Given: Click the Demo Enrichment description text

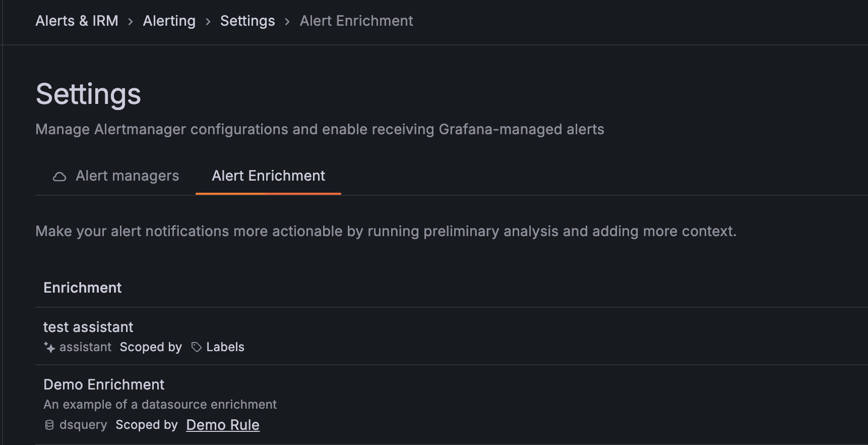Looking at the screenshot, I should (x=160, y=404).
